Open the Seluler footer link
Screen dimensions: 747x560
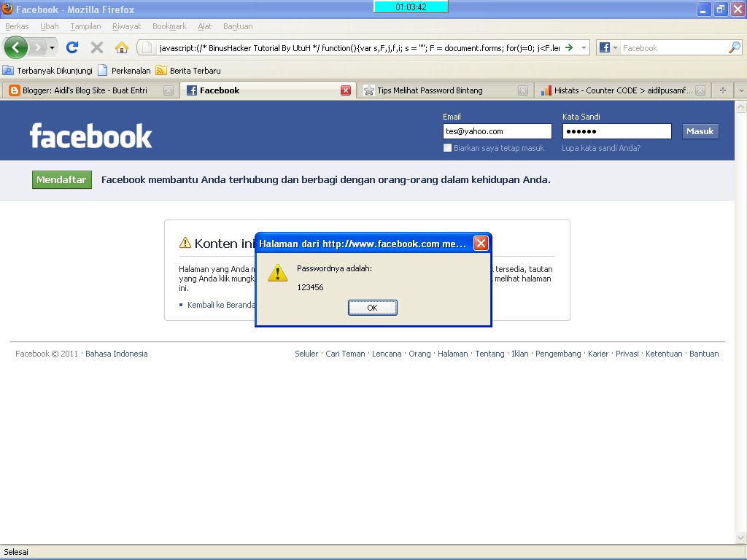pyautogui.click(x=306, y=354)
